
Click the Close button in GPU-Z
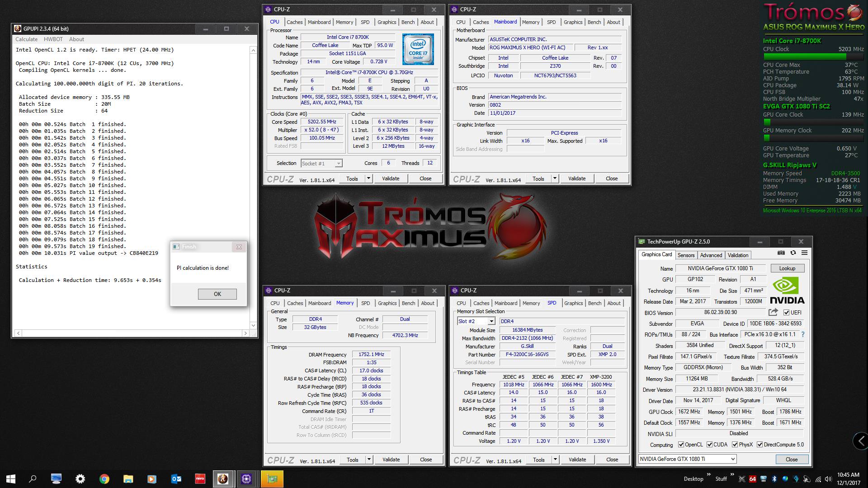(x=792, y=460)
